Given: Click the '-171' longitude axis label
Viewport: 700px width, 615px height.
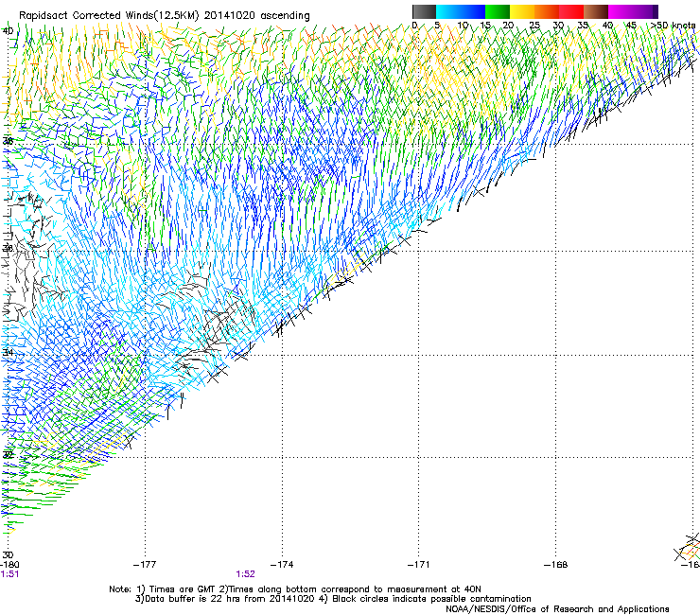Looking at the screenshot, I should (x=419, y=565).
